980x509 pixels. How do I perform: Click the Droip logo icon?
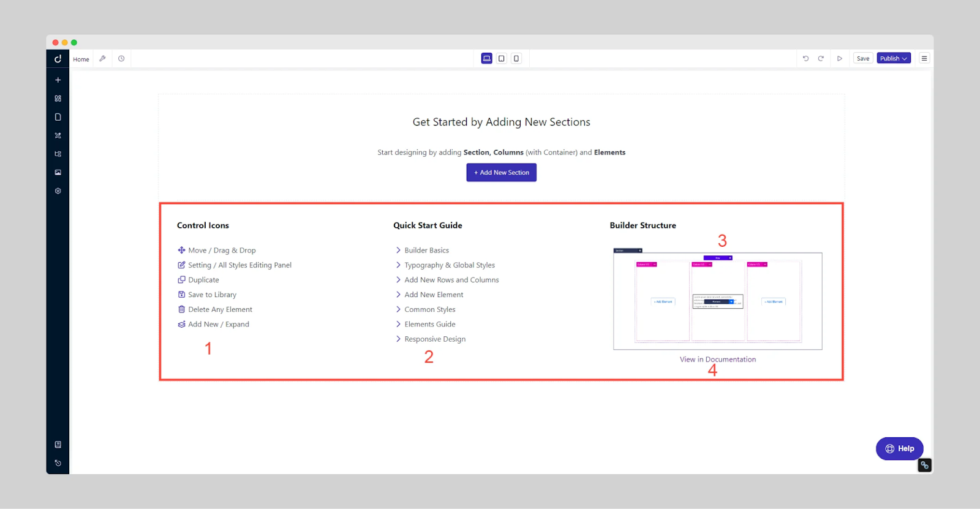tap(58, 59)
